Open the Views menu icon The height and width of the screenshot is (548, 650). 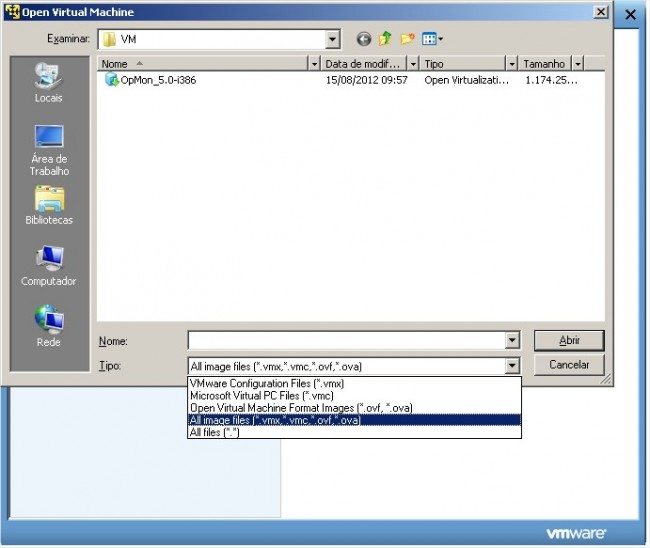pyautogui.click(x=432, y=39)
